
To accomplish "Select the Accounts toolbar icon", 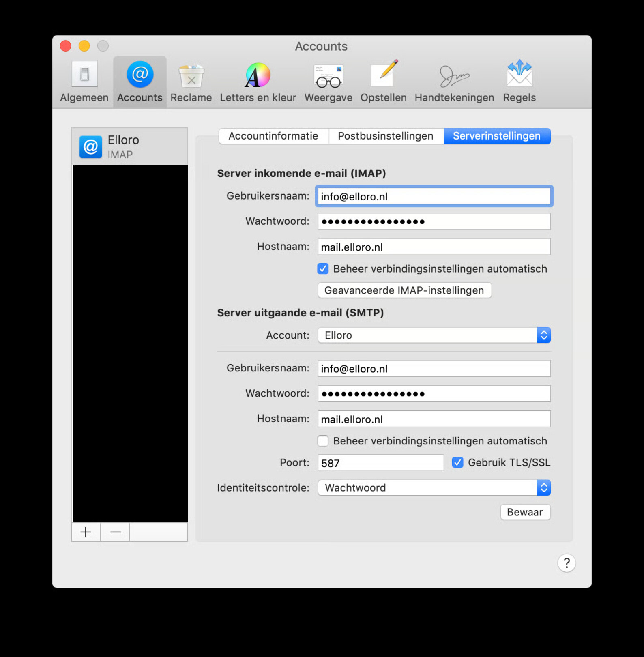I will pyautogui.click(x=140, y=82).
